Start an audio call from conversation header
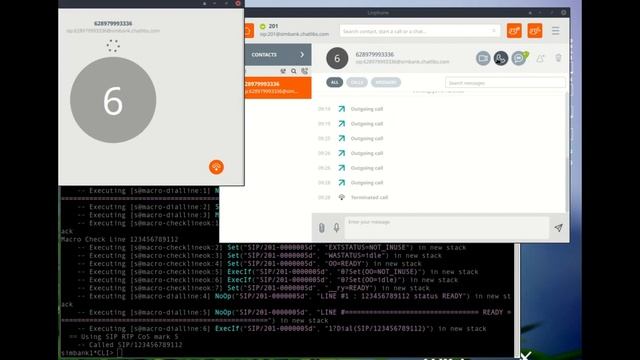640x360 pixels. [501, 58]
